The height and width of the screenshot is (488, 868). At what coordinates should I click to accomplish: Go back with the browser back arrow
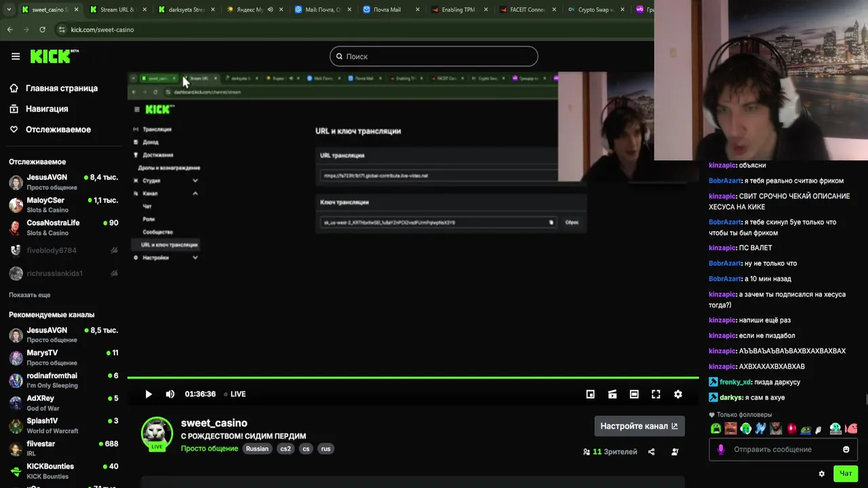coord(9,30)
